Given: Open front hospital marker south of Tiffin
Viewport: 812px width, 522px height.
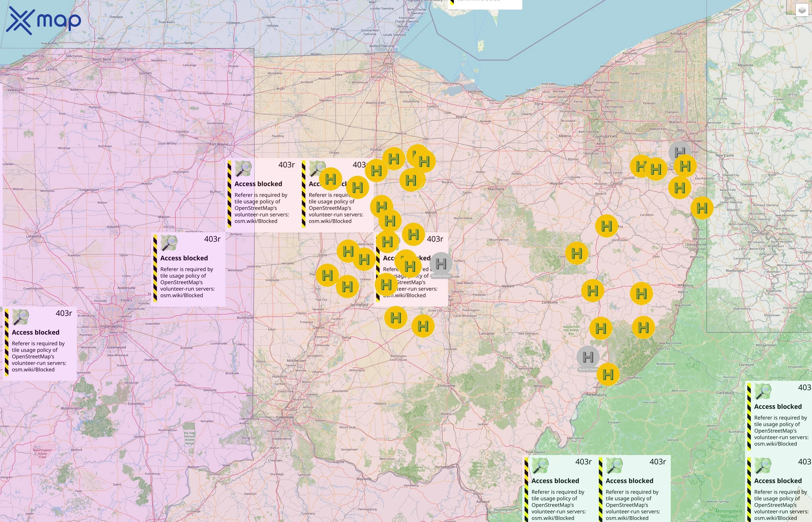Looking at the screenshot, I should 424,162.
